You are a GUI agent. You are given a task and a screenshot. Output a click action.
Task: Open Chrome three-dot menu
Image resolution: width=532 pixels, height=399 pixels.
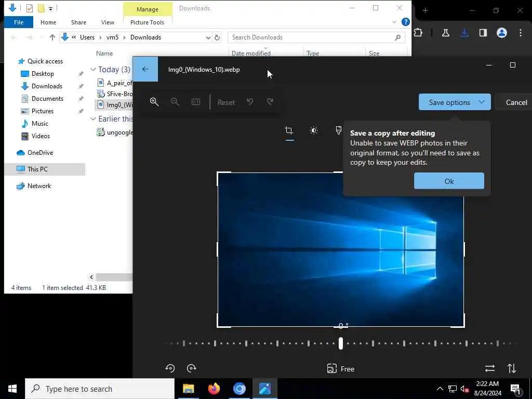click(x=521, y=33)
